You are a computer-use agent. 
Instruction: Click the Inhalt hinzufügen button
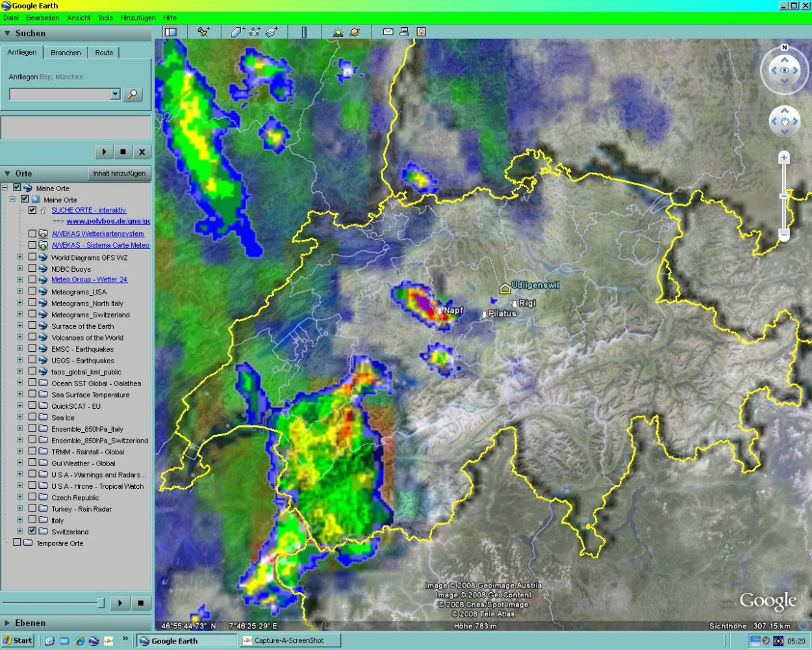(120, 174)
